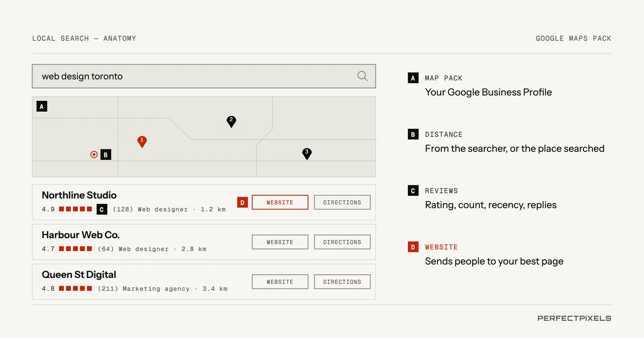Screen dimensions: 644x338
Task: Get DIRECTIONS to Queen St Digital
Action: [342, 282]
